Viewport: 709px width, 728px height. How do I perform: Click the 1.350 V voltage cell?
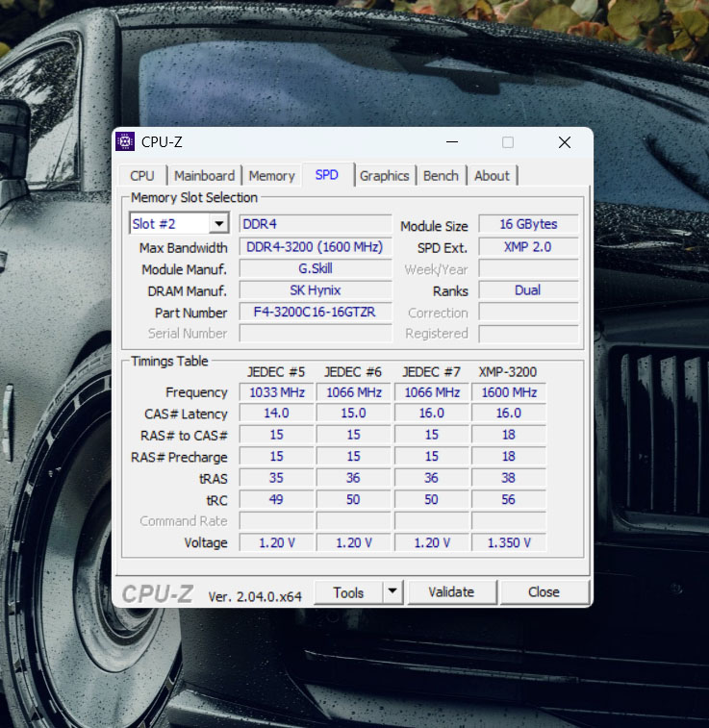(509, 542)
